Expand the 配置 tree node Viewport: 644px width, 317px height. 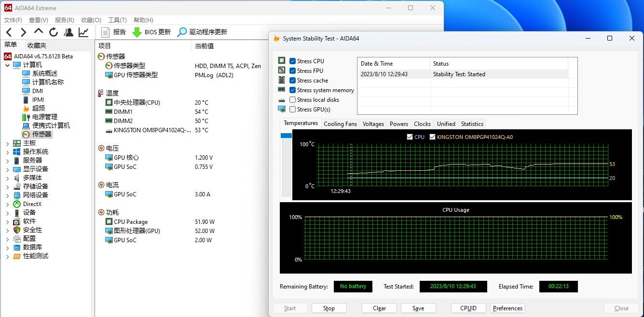click(7, 238)
